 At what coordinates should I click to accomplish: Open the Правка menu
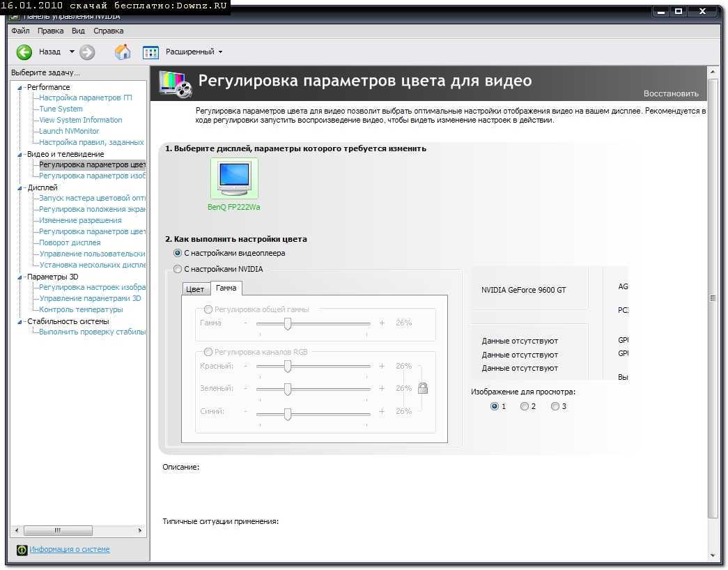pos(51,31)
